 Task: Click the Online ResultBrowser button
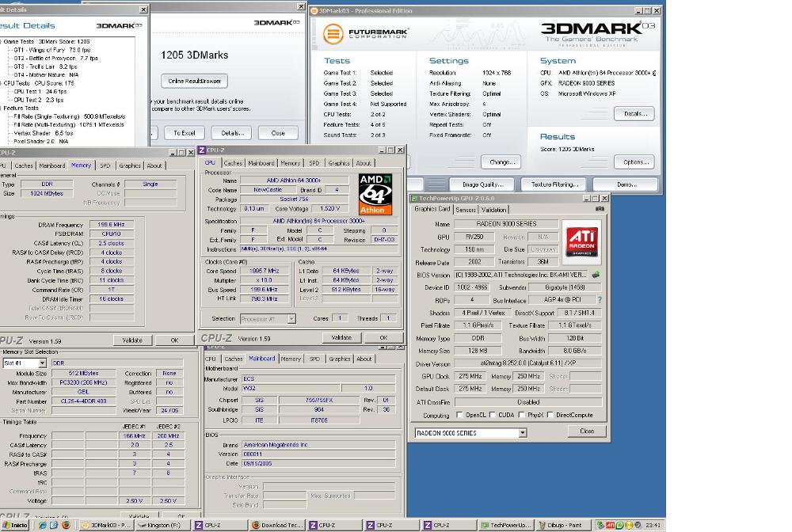point(195,81)
